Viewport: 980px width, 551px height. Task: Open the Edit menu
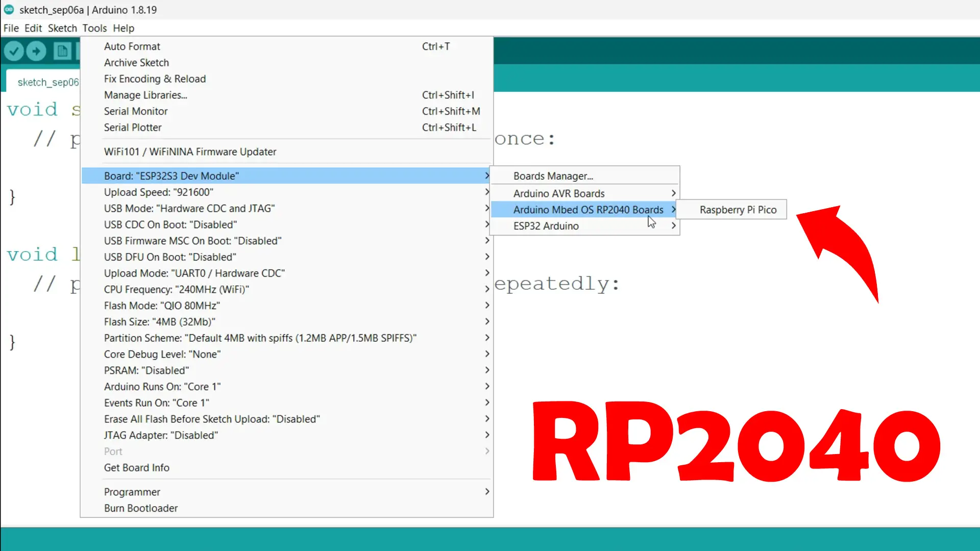33,28
